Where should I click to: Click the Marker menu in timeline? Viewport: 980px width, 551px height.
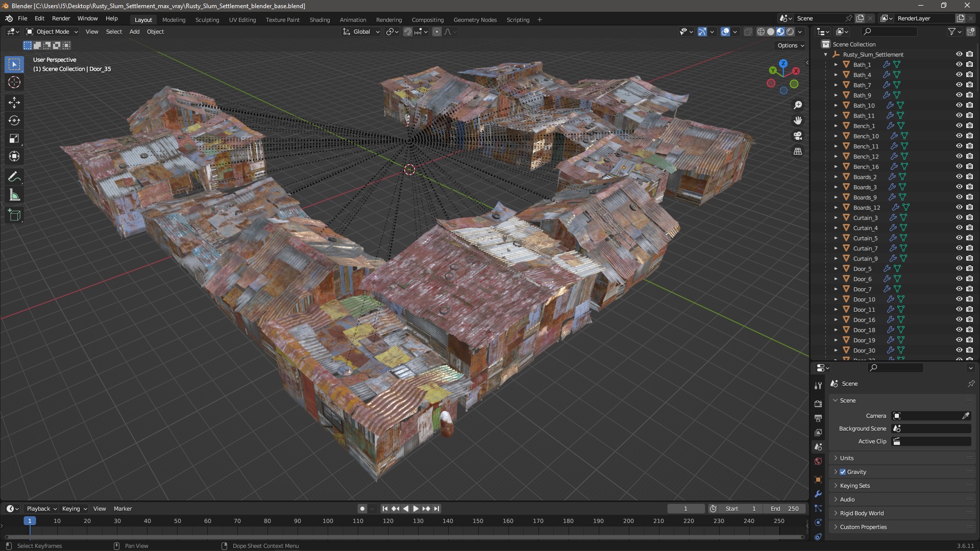122,509
